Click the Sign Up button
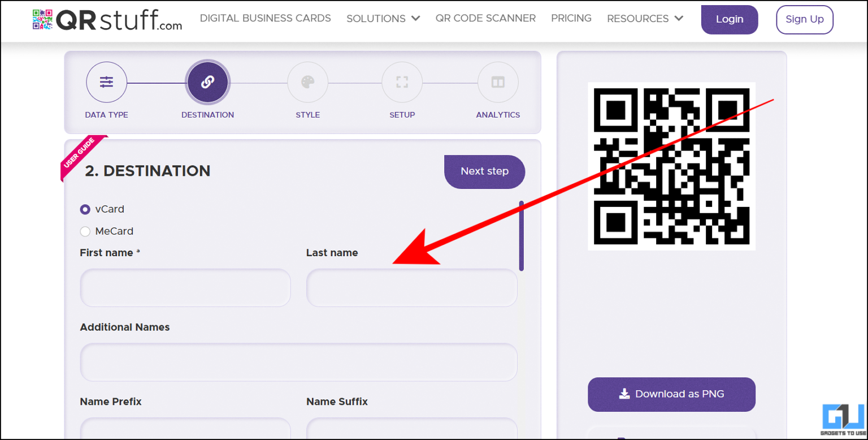868x440 pixels. 804,19
